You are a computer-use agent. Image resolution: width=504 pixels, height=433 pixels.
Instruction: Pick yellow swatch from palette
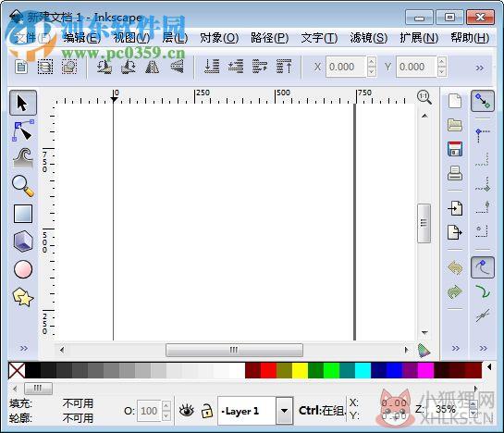tap(300, 370)
